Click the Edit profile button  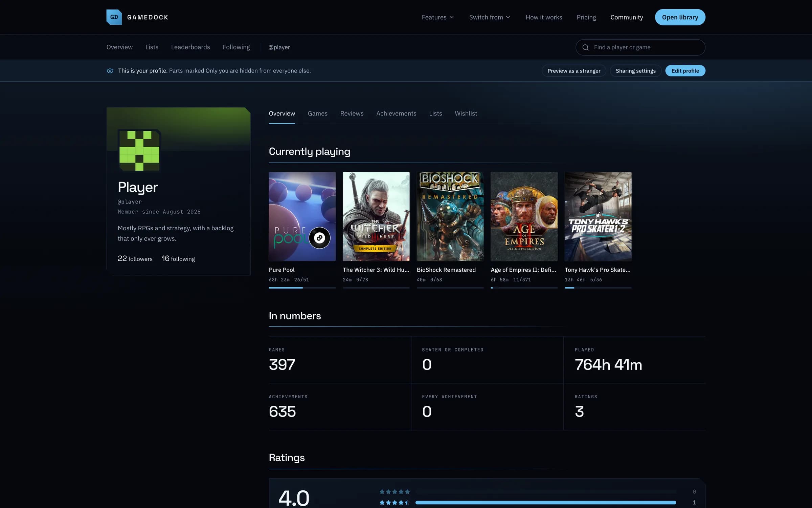[x=685, y=71]
